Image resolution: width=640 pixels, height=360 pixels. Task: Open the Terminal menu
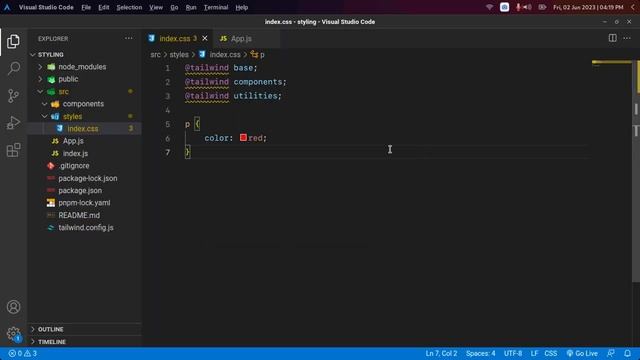(x=216, y=7)
